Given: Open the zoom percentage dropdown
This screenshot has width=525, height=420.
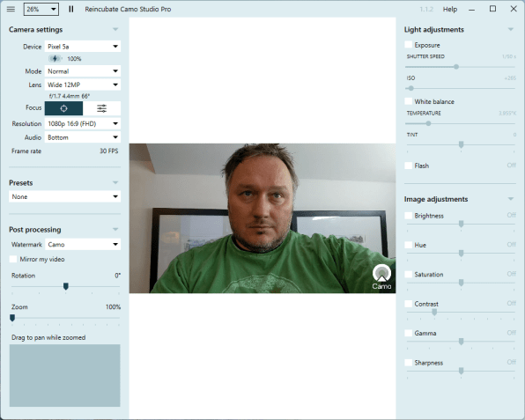Looking at the screenshot, I should tap(41, 10).
